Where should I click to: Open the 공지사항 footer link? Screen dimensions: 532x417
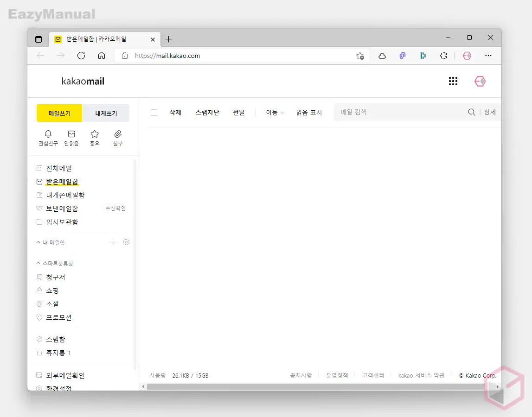pyautogui.click(x=301, y=375)
